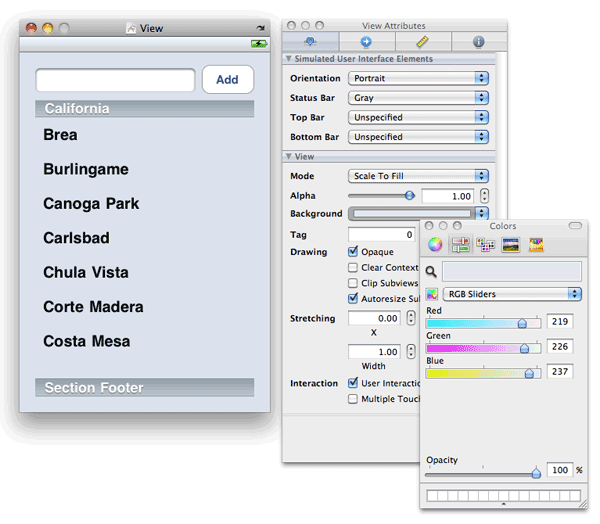The width and height of the screenshot is (600, 524).
Task: Open the Attributes inspector tab
Action: point(310,42)
